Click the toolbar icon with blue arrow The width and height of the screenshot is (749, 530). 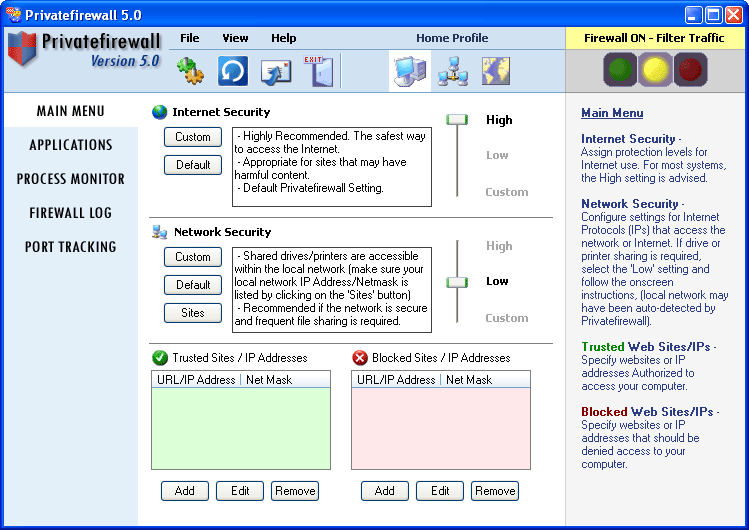pyautogui.click(x=276, y=72)
